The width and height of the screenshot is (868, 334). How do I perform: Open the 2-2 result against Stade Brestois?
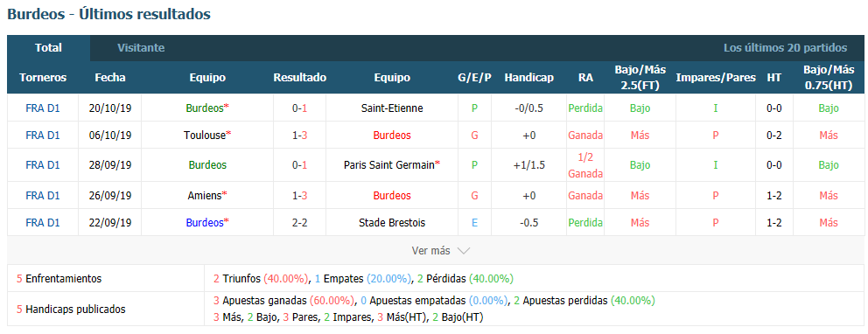point(299,223)
